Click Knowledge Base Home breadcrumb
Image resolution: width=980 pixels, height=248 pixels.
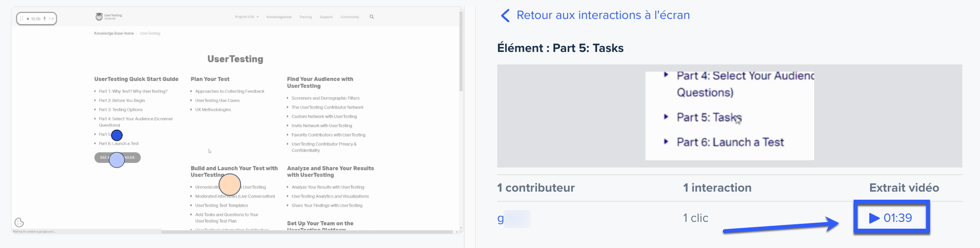114,33
